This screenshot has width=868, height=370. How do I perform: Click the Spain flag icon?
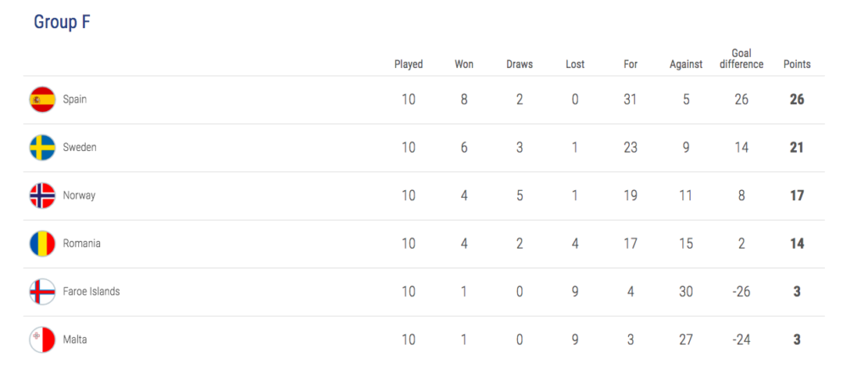[x=42, y=99]
